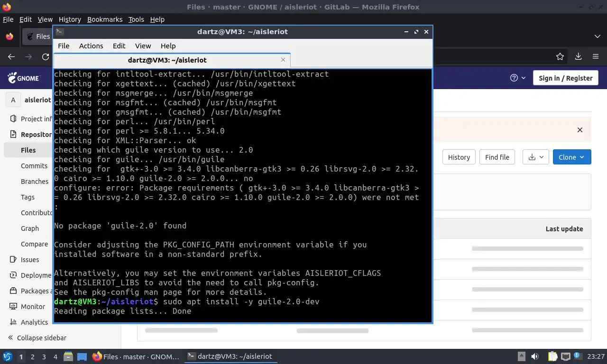Open Firefox View menu in menu bar
This screenshot has width=607, height=364.
pyautogui.click(x=45, y=19)
